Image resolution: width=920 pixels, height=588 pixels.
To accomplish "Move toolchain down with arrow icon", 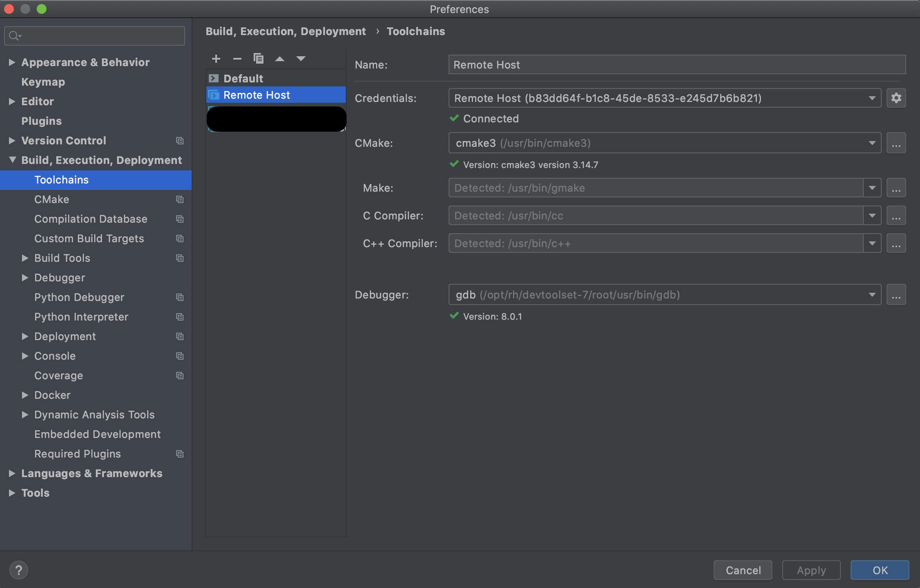I will coord(301,59).
